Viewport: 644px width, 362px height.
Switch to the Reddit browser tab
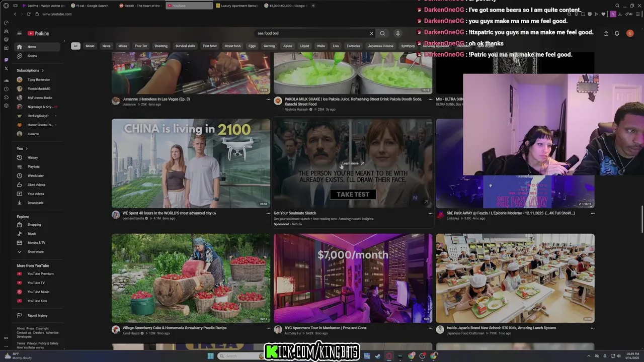click(141, 6)
